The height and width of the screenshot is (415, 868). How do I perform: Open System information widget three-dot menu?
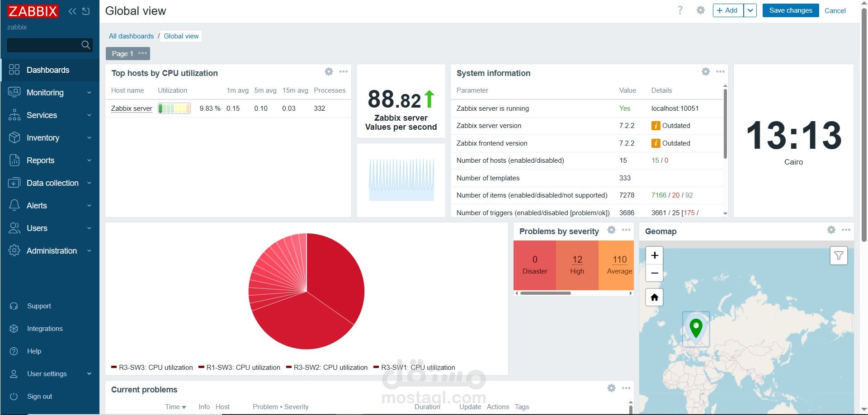721,71
